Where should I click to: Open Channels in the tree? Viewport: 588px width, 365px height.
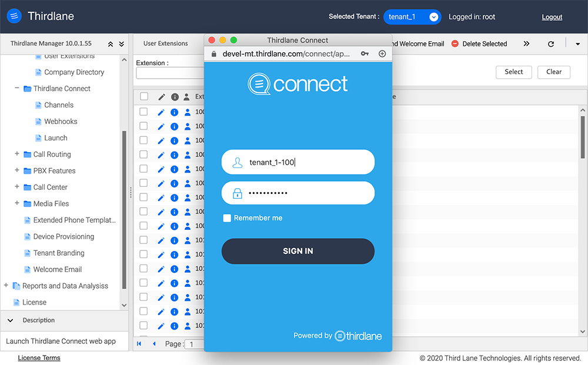(58, 105)
